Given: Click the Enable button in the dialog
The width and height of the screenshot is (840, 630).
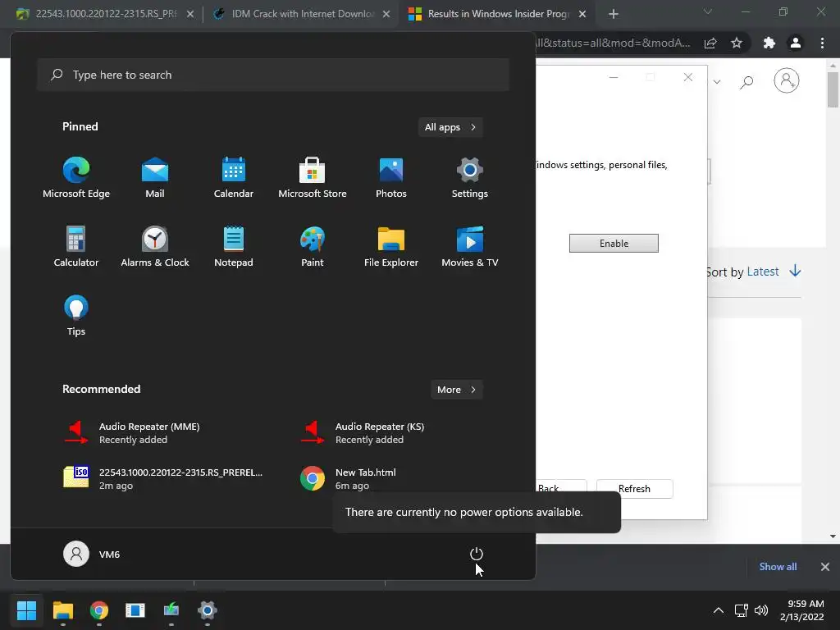Looking at the screenshot, I should [614, 243].
